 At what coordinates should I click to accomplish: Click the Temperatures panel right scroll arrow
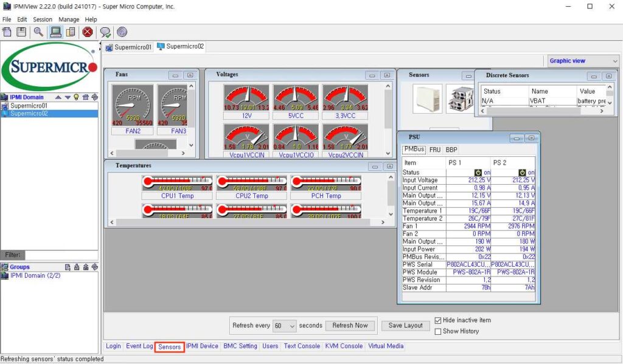[383, 222]
